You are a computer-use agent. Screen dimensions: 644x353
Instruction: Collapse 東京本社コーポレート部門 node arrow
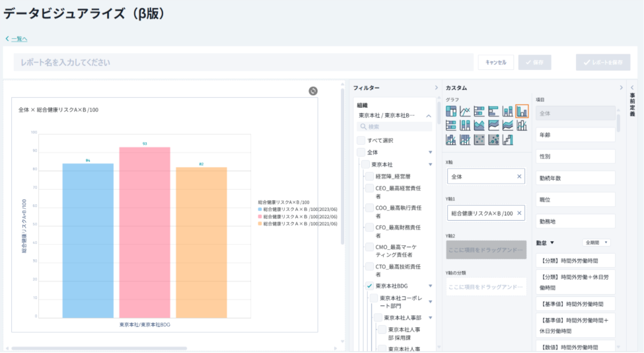pos(431,301)
